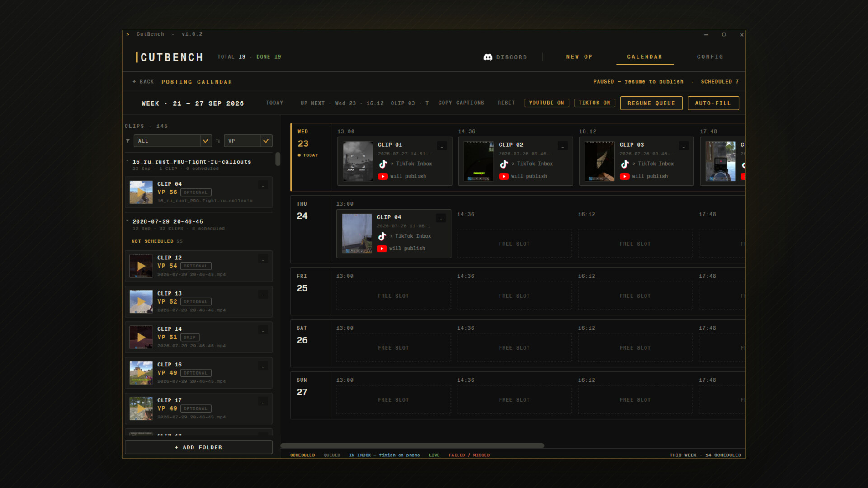This screenshot has height=488, width=868.
Task: Click the AUTO-FILL button
Action: [713, 103]
